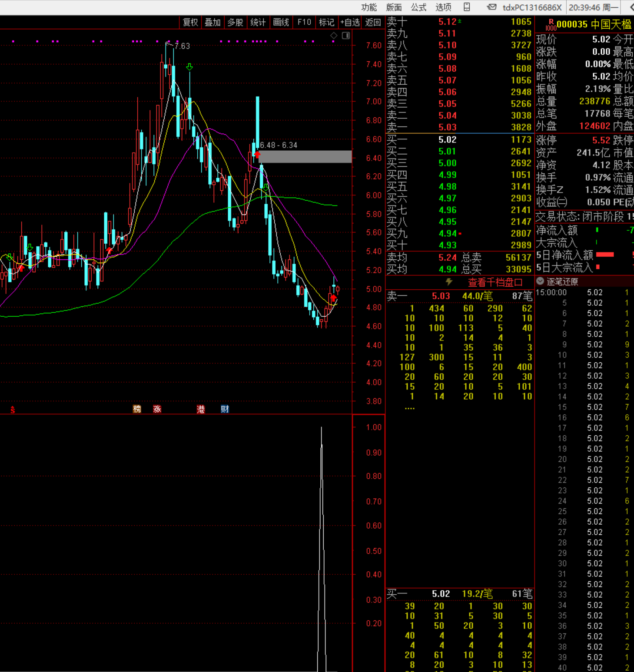This screenshot has height=672, width=634.
Task: Click the 榜 marker icon
Action: point(137,409)
